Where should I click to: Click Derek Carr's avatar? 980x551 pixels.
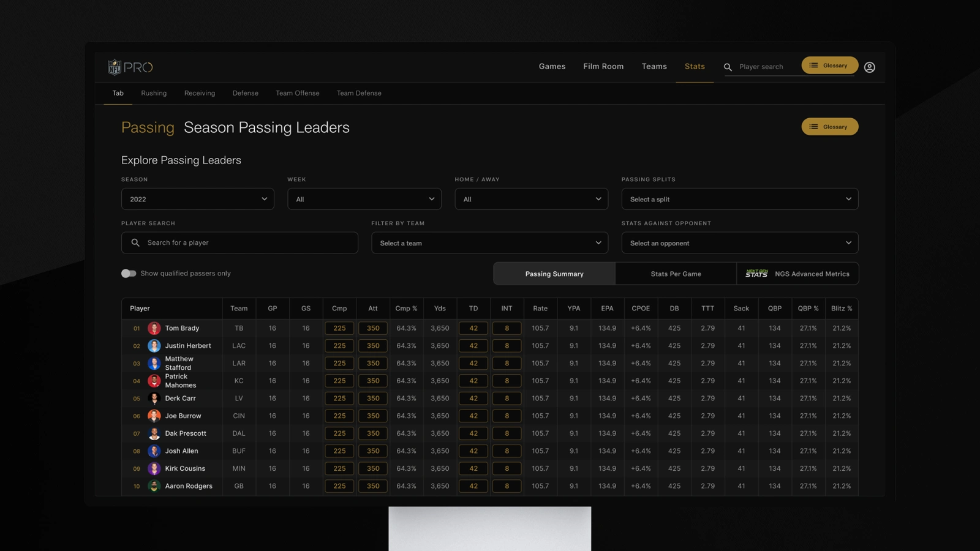154,399
